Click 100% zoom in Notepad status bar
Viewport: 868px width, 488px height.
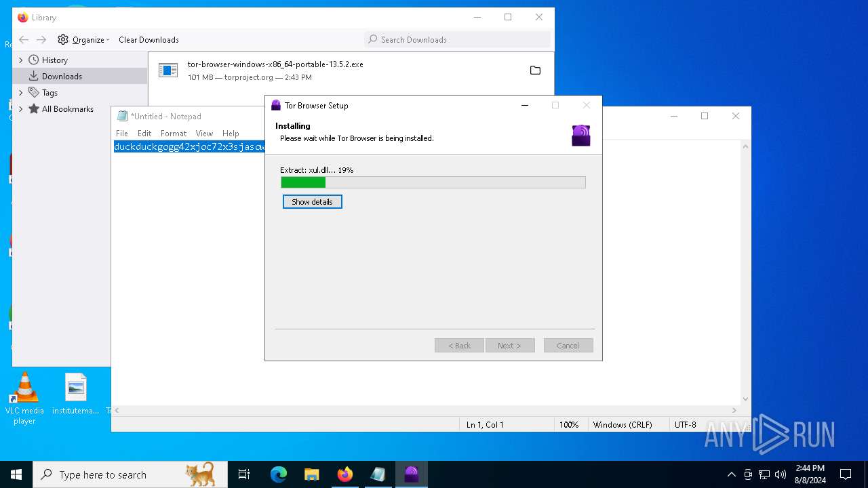[x=569, y=425]
